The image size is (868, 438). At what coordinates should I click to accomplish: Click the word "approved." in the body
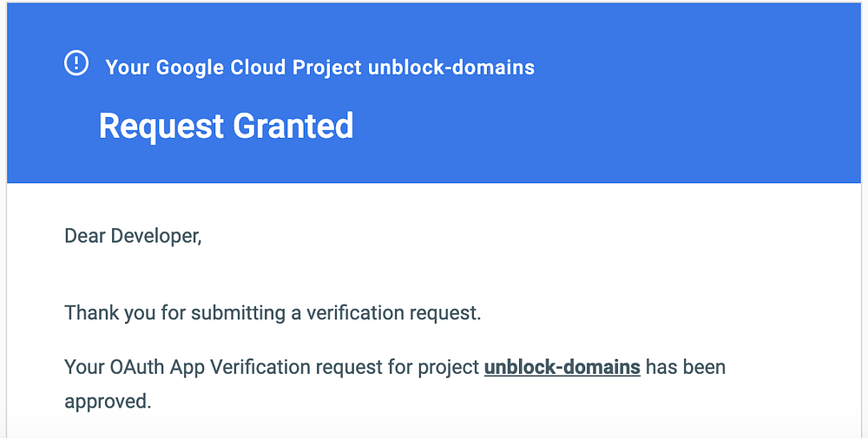108,402
